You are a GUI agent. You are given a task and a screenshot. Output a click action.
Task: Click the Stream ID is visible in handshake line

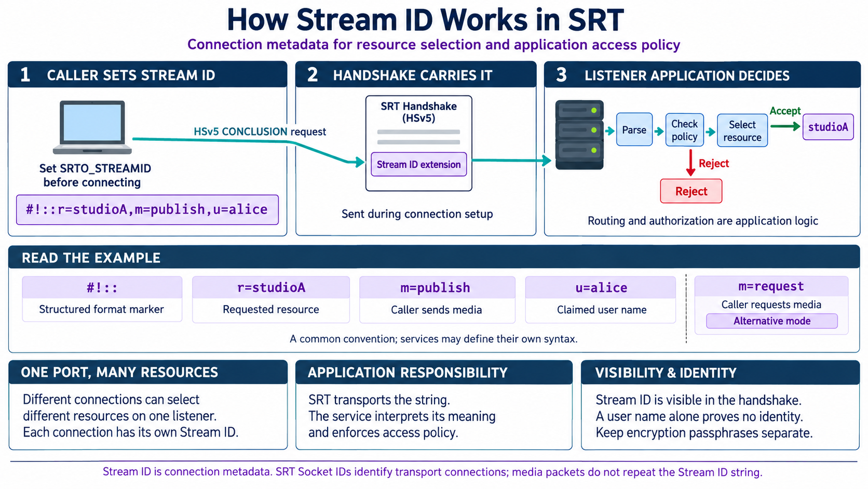(699, 400)
